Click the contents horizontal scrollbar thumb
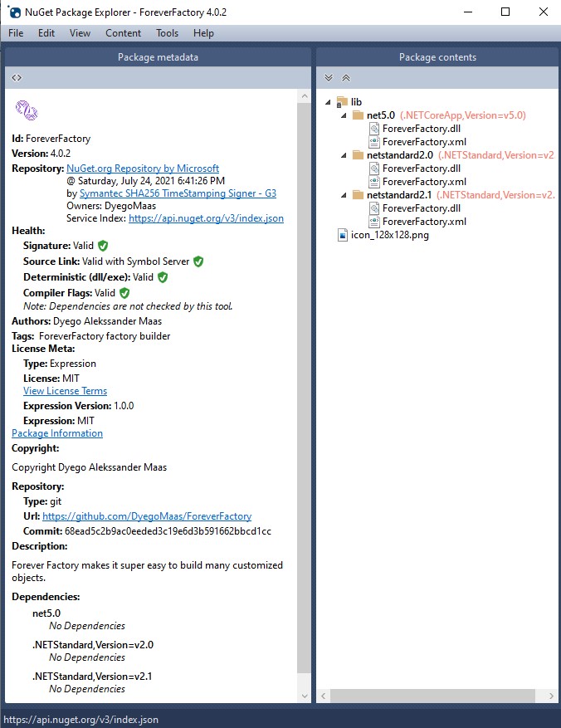The height and width of the screenshot is (728, 561). [x=433, y=696]
